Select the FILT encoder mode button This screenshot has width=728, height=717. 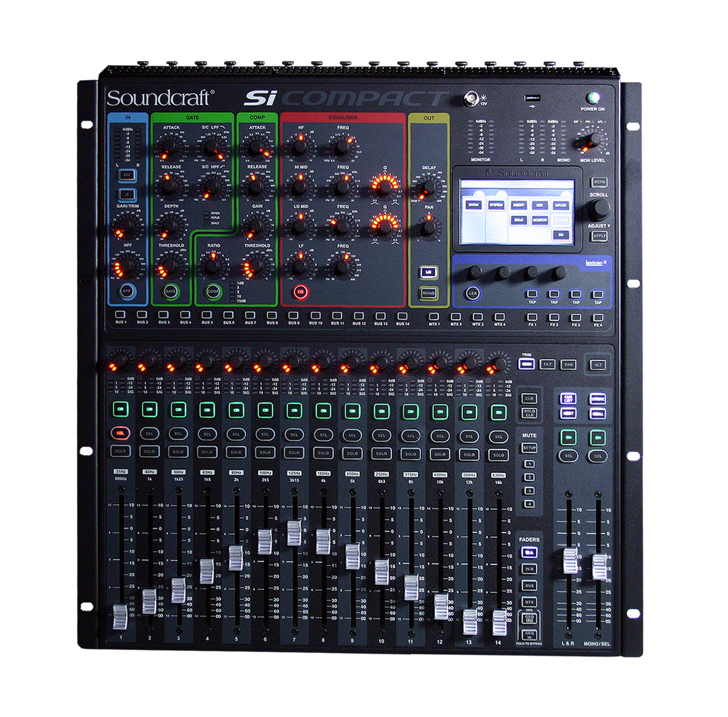pos(547,365)
